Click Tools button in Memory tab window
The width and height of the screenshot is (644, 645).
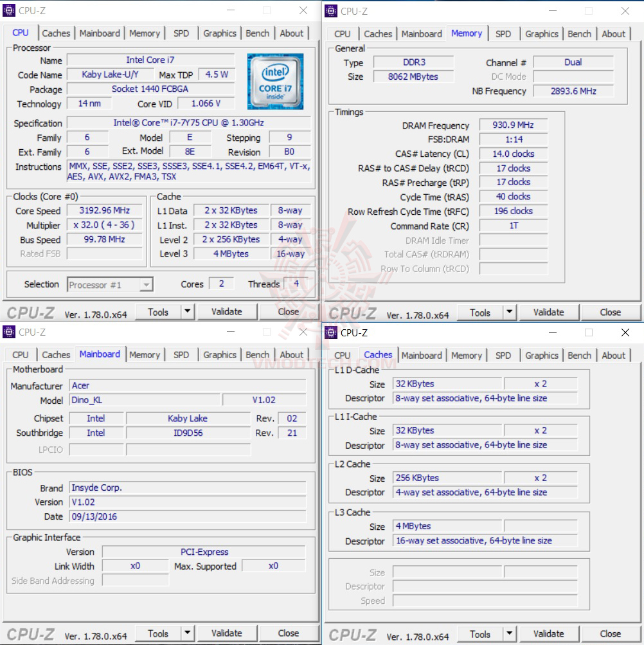pos(480,313)
